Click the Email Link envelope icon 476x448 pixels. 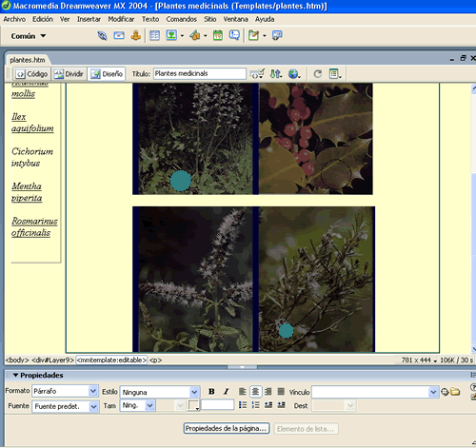tap(119, 35)
